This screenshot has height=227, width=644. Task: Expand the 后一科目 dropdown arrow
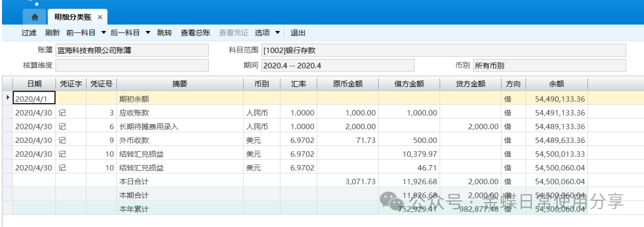148,33
